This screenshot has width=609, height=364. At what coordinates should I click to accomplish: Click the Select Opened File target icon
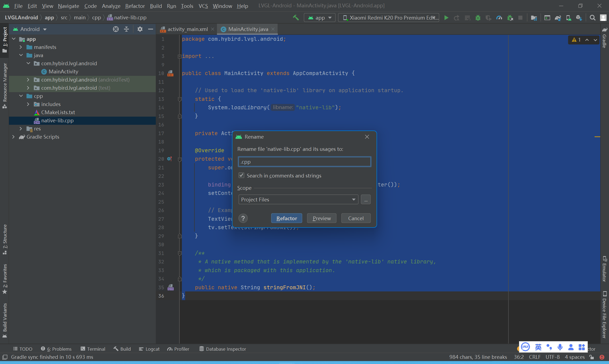116,29
